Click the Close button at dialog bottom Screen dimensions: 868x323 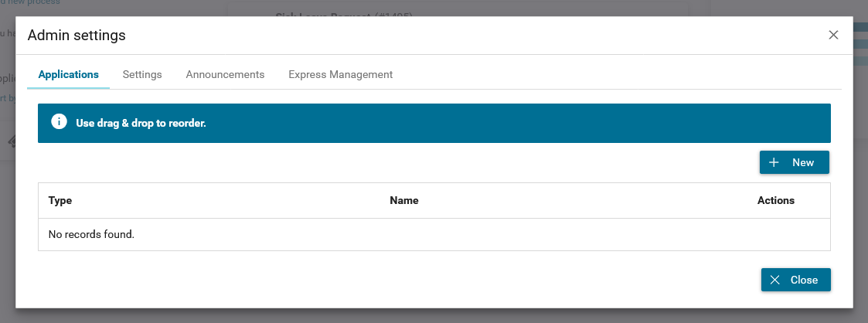point(796,280)
